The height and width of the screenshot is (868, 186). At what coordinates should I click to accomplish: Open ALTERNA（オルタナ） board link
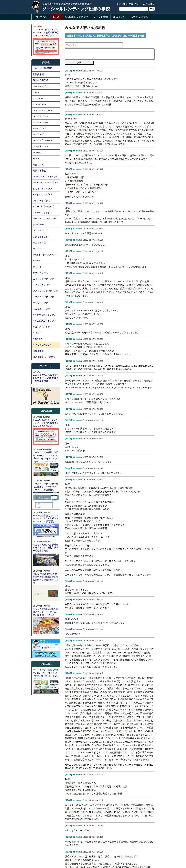[46, 207]
